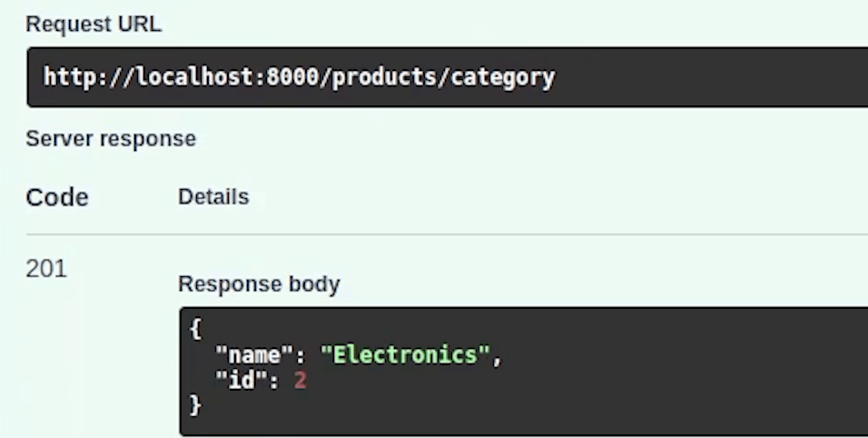
Task: Click the "Electronics" string value
Action: [405, 354]
